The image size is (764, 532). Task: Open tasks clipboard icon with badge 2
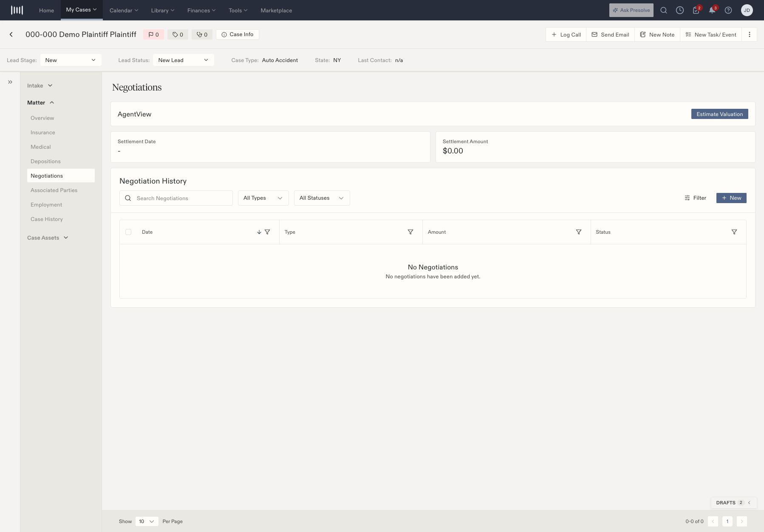tap(696, 10)
